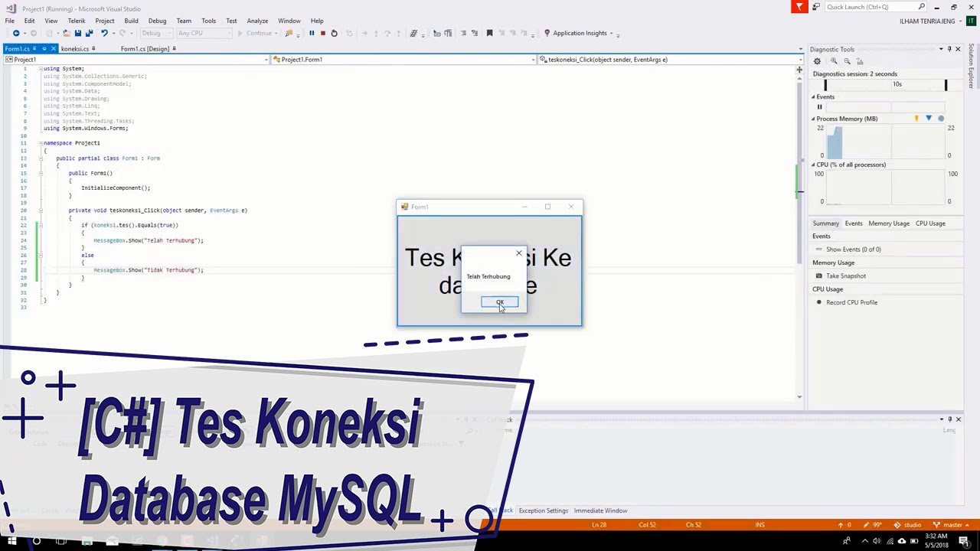The image size is (980, 551).
Task: Click the split editor icon above the scrollbar
Action: click(799, 70)
